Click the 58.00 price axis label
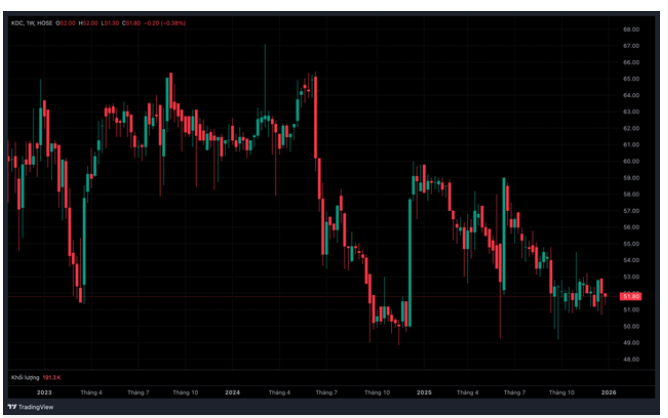 click(631, 194)
